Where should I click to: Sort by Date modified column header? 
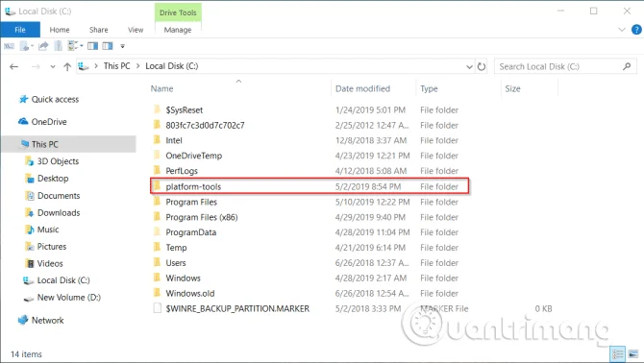pos(362,88)
